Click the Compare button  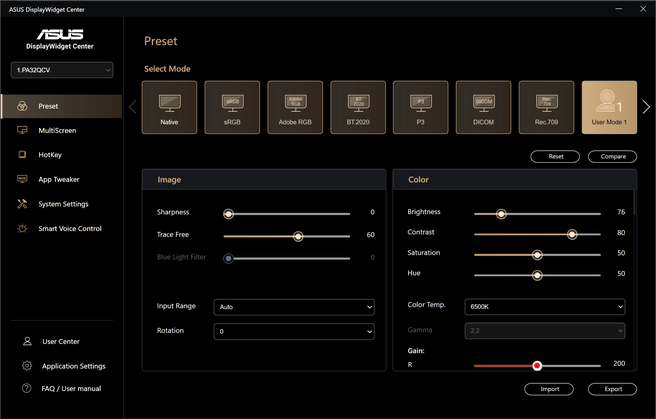[x=612, y=156]
